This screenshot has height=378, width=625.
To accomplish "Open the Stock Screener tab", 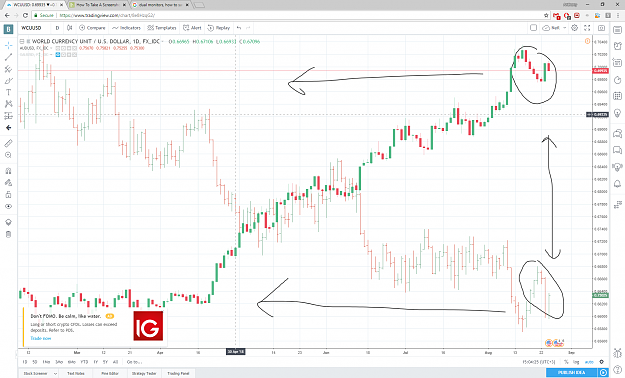I will (x=35, y=373).
